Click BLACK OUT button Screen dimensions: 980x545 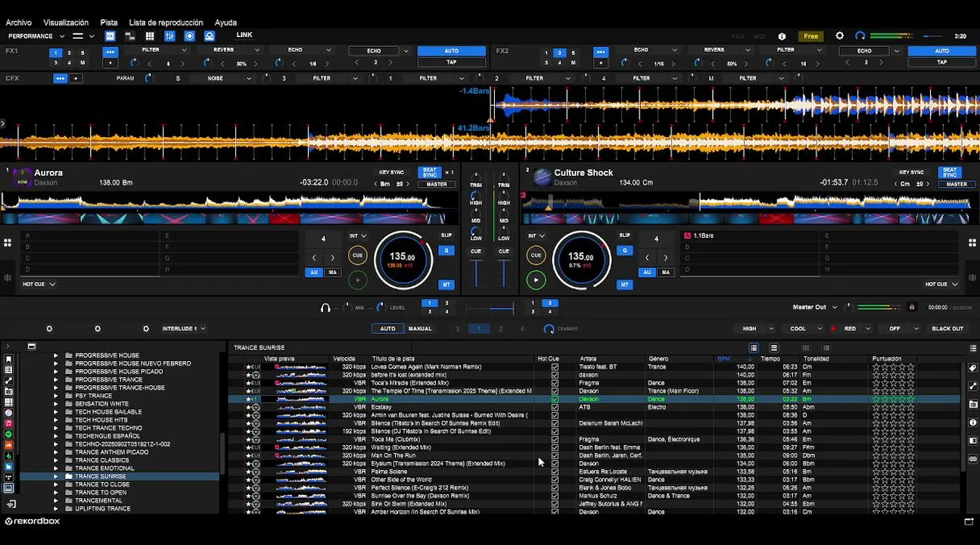(947, 329)
